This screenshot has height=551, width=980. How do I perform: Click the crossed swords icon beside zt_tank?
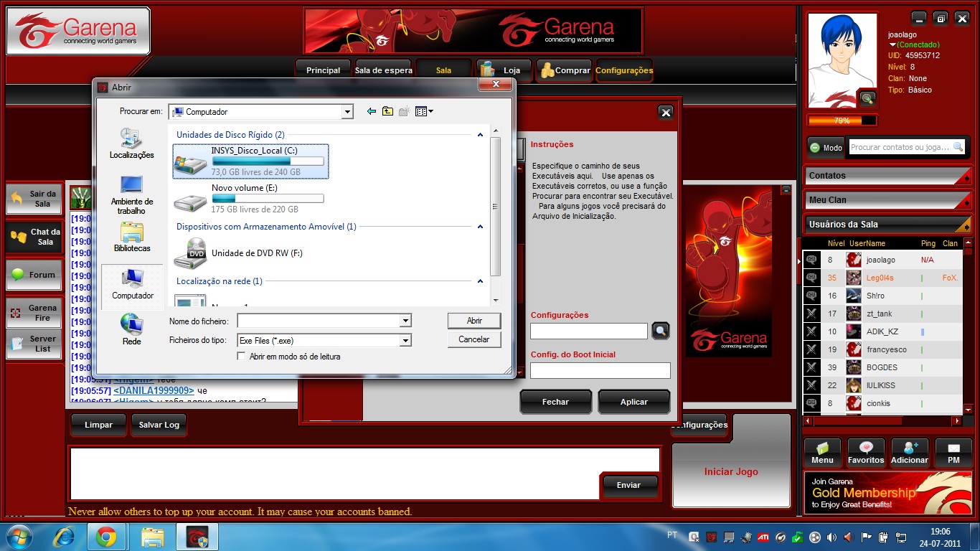coord(811,314)
